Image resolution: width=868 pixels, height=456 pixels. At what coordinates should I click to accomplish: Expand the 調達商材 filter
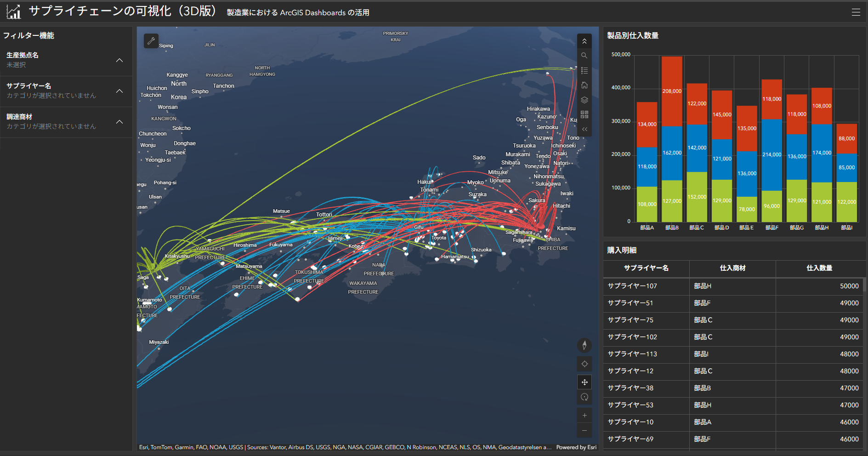tap(119, 122)
